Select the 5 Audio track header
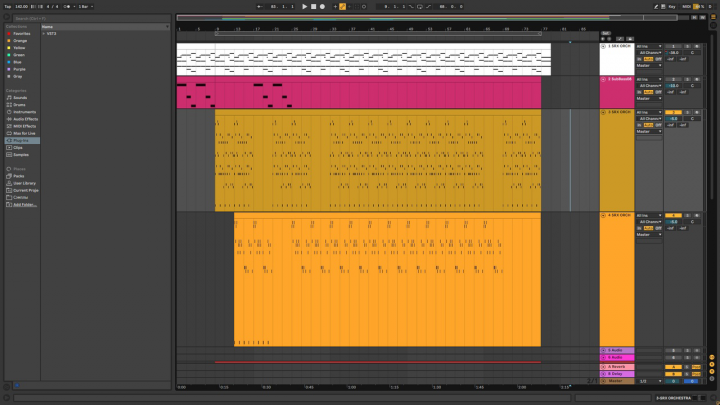Viewport: 720px width, 405px height. coord(617,350)
